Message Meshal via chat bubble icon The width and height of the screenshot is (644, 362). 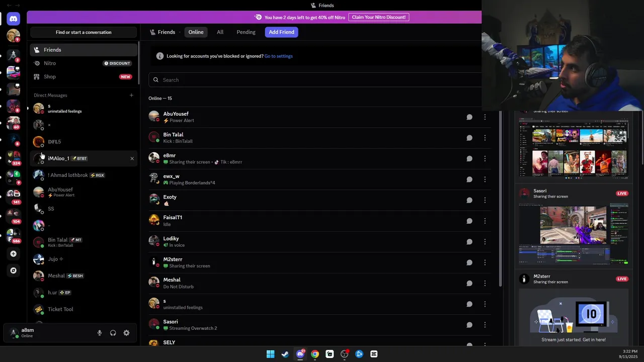tap(469, 283)
